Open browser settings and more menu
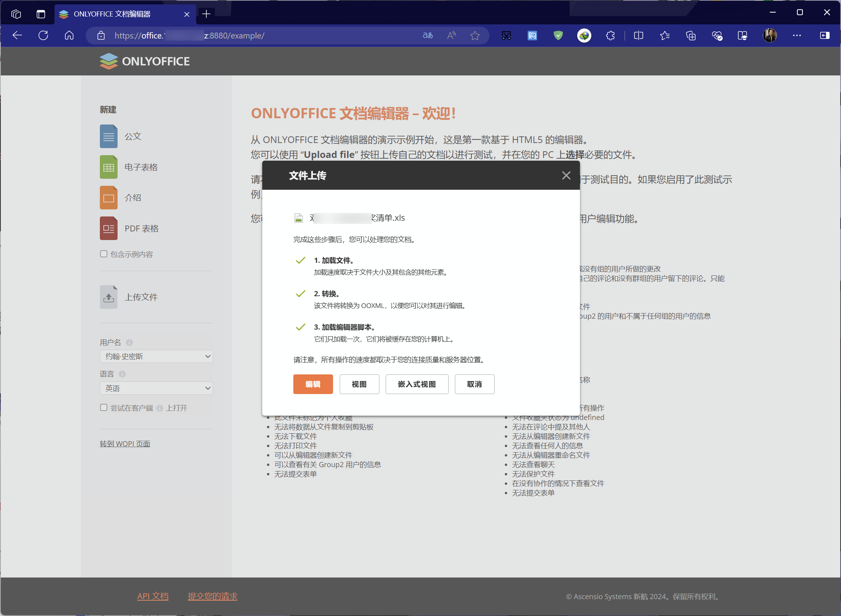Viewport: 841px width, 616px height. click(797, 36)
